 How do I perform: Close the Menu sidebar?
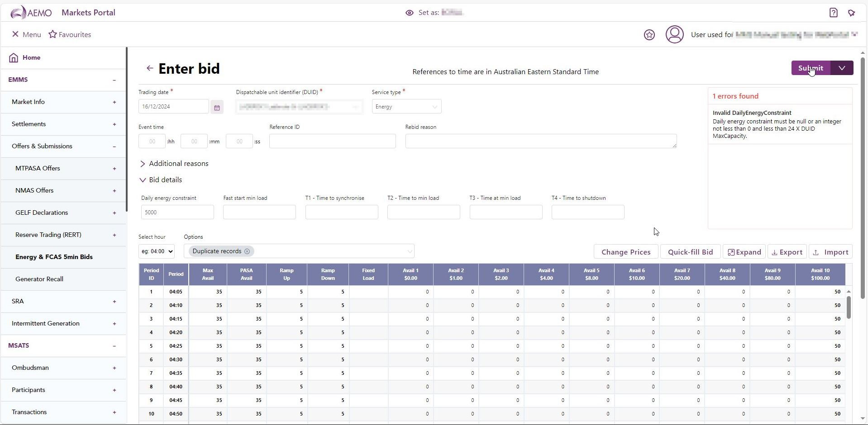tap(15, 34)
